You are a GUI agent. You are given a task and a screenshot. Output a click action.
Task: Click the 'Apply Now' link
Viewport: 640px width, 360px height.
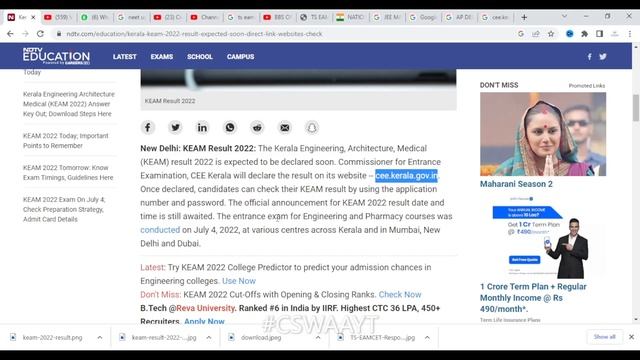[x=204, y=321]
